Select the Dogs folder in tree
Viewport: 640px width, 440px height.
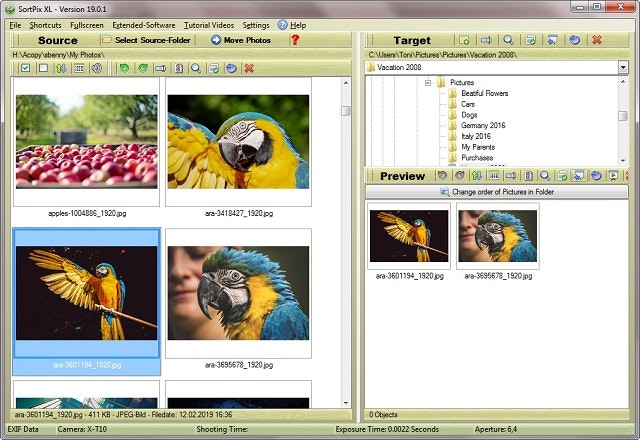pyautogui.click(x=469, y=115)
